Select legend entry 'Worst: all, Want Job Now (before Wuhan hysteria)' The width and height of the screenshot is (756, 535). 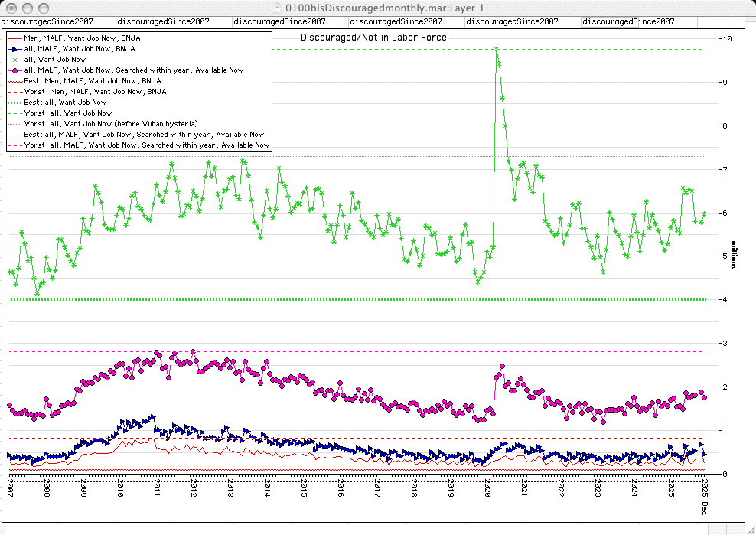click(x=111, y=123)
